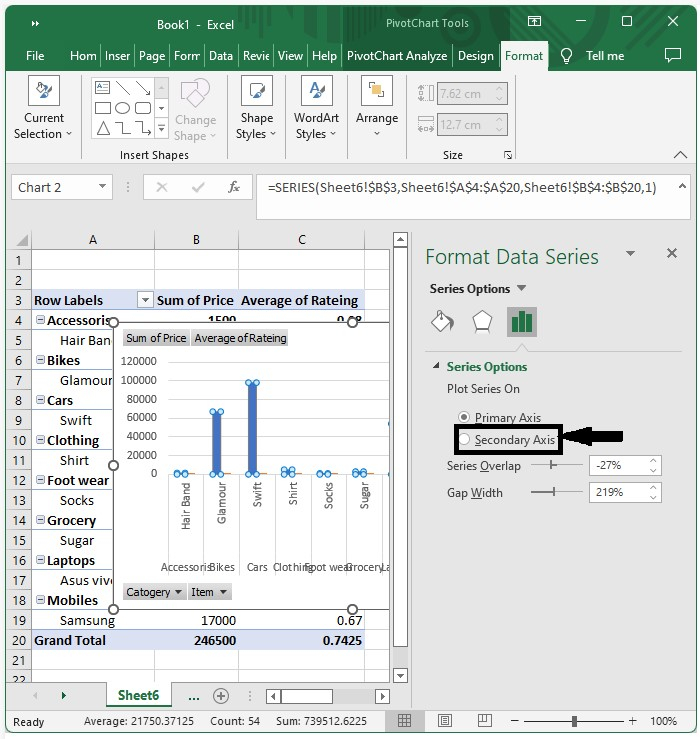Zoom in with plus button
This screenshot has height=739, width=700.
633,721
